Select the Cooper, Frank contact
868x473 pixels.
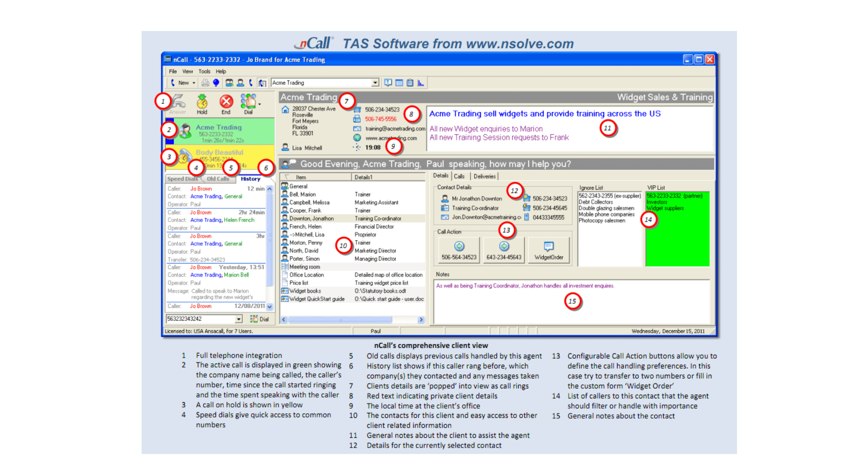point(353,210)
